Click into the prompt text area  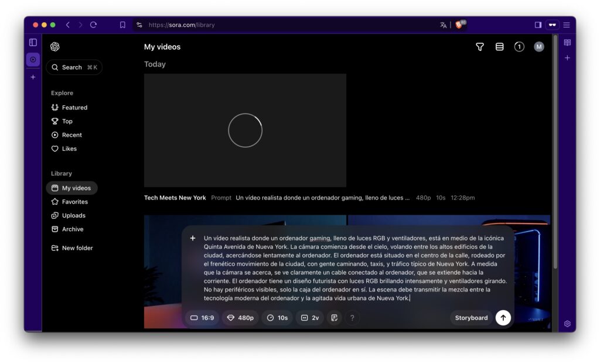(x=355, y=268)
